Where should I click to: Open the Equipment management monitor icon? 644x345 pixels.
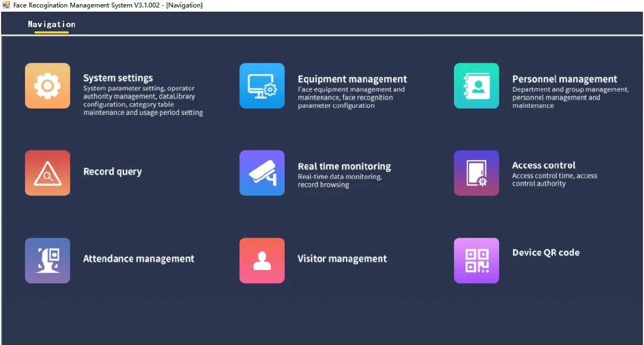coord(262,86)
